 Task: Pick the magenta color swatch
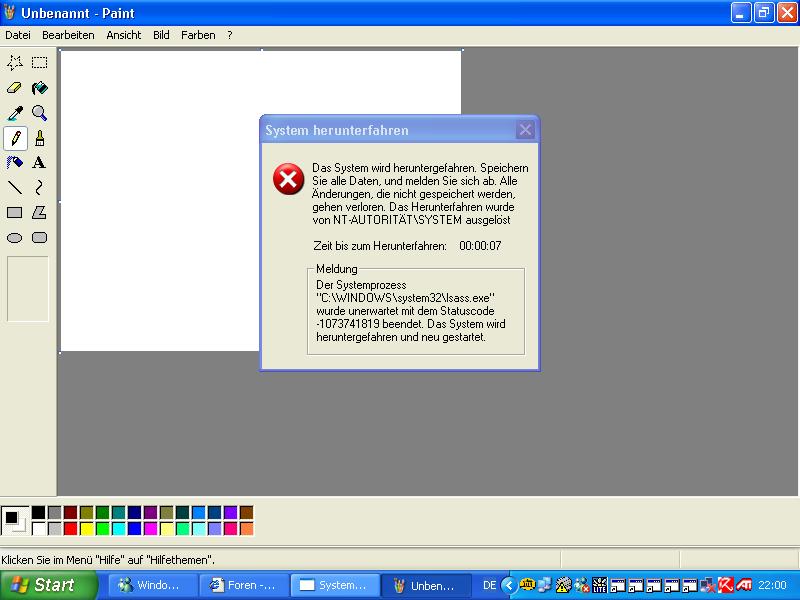coord(151,528)
